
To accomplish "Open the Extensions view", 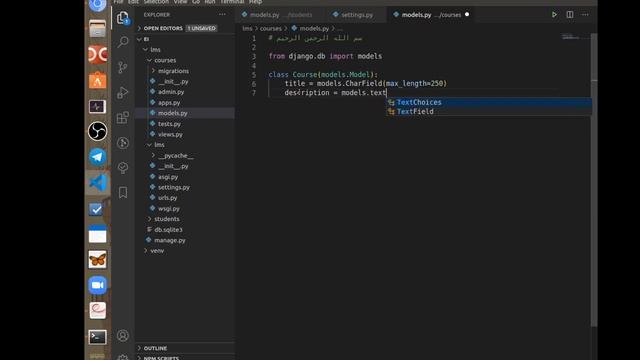I will click(x=122, y=118).
